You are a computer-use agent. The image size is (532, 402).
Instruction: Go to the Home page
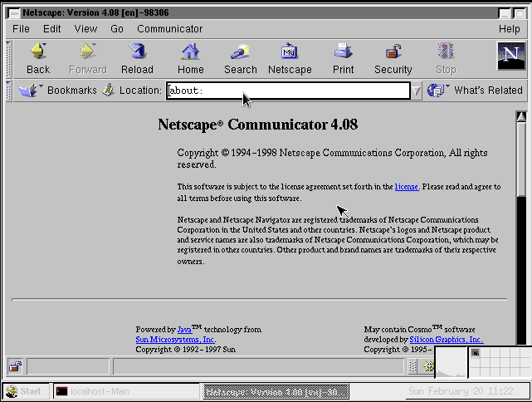point(190,58)
